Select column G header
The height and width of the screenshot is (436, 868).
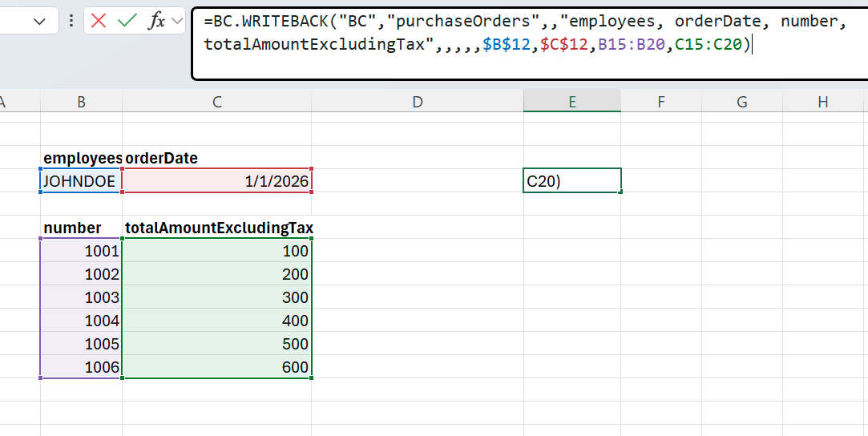[x=741, y=101]
